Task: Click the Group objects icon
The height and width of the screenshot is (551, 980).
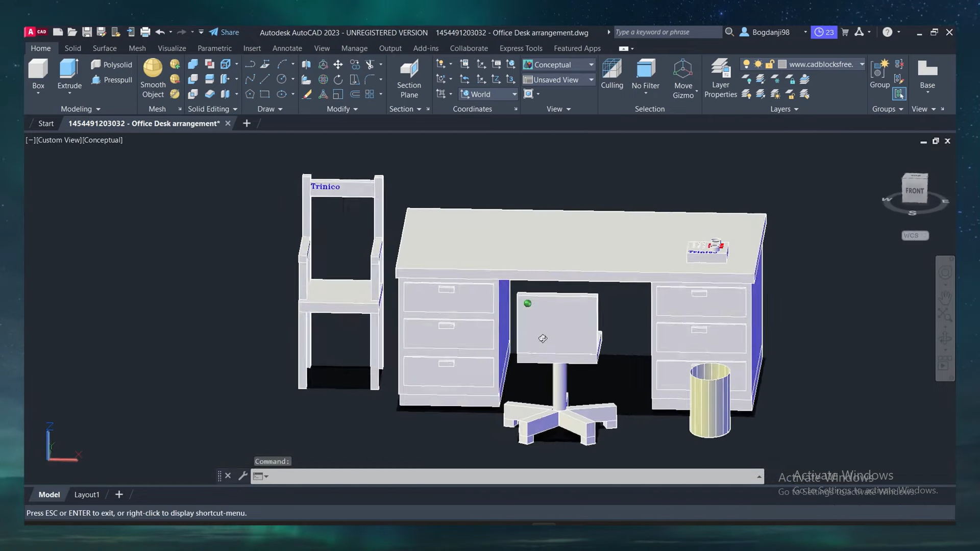Action: (879, 73)
